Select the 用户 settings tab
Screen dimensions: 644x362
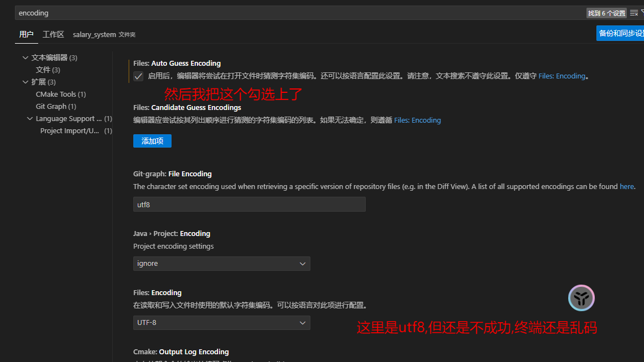click(26, 34)
